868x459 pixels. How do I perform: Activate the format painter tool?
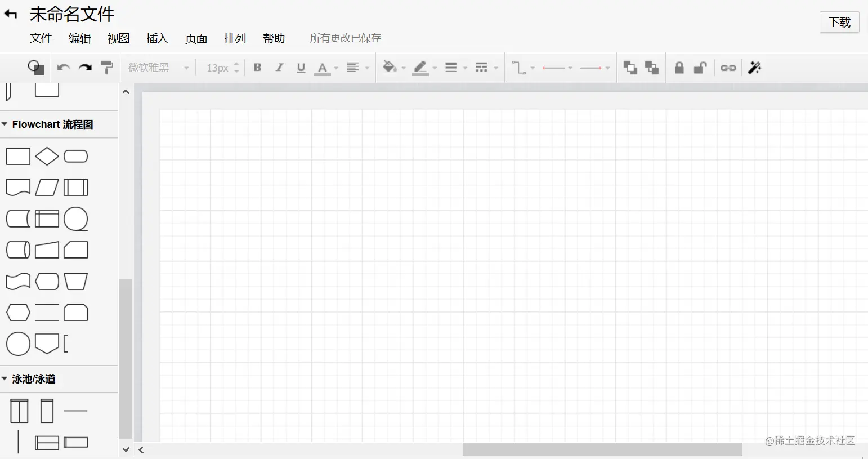[x=106, y=68]
